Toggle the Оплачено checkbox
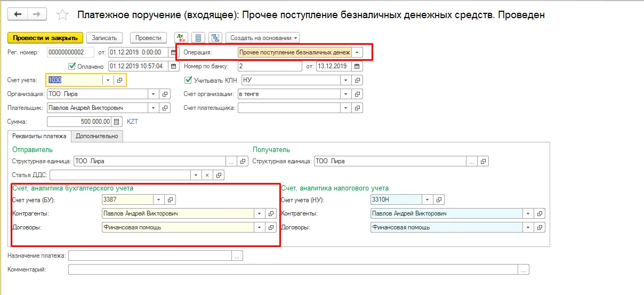The image size is (644, 295). click(73, 67)
